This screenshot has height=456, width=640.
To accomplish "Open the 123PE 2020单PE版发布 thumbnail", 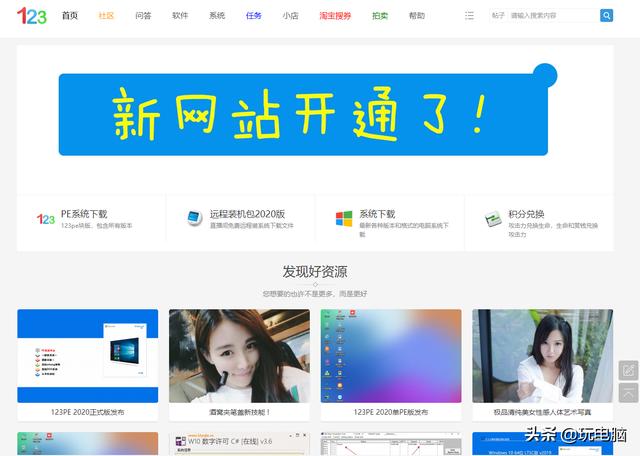I will pos(391,355).
